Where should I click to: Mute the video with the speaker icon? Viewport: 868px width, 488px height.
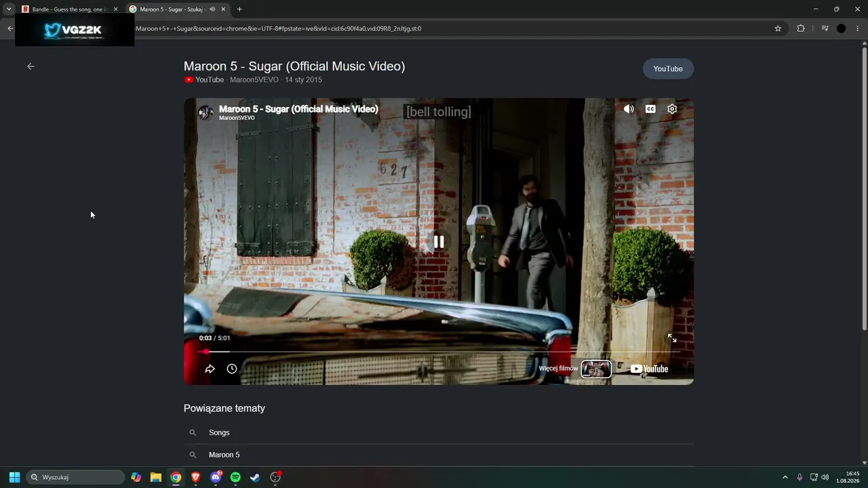[x=629, y=109]
